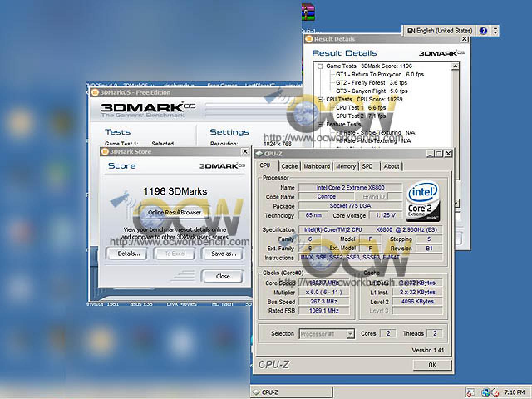Click the Online ResultBrowser button

[x=175, y=212]
